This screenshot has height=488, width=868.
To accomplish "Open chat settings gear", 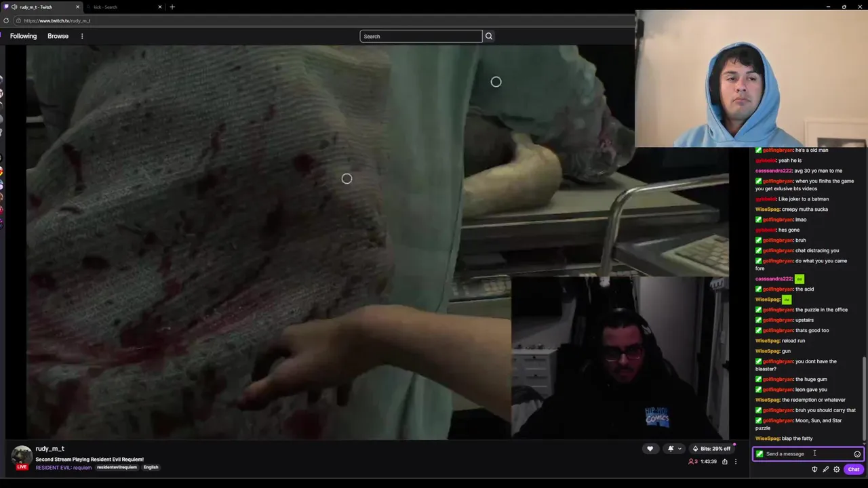I will (x=836, y=469).
